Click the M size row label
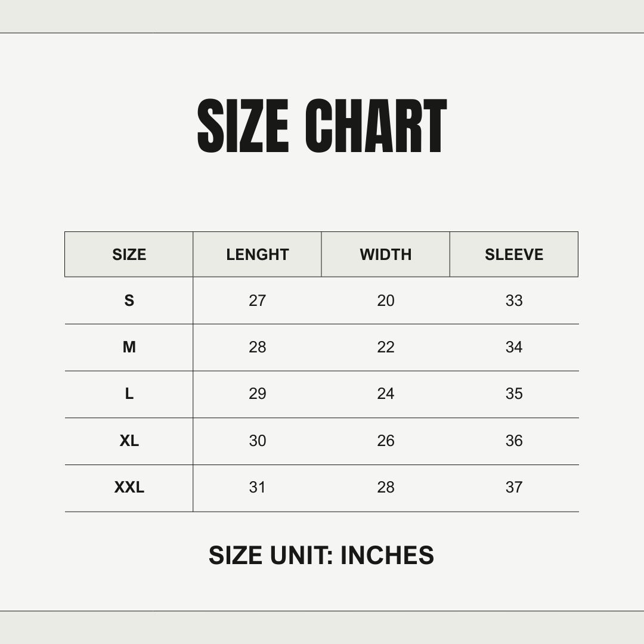The image size is (644, 644). (x=129, y=347)
